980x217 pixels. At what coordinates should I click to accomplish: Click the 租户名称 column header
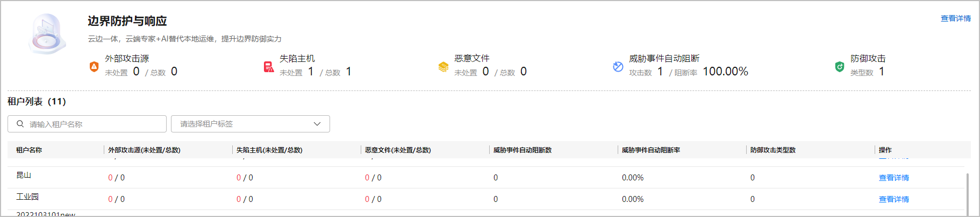pos(29,150)
